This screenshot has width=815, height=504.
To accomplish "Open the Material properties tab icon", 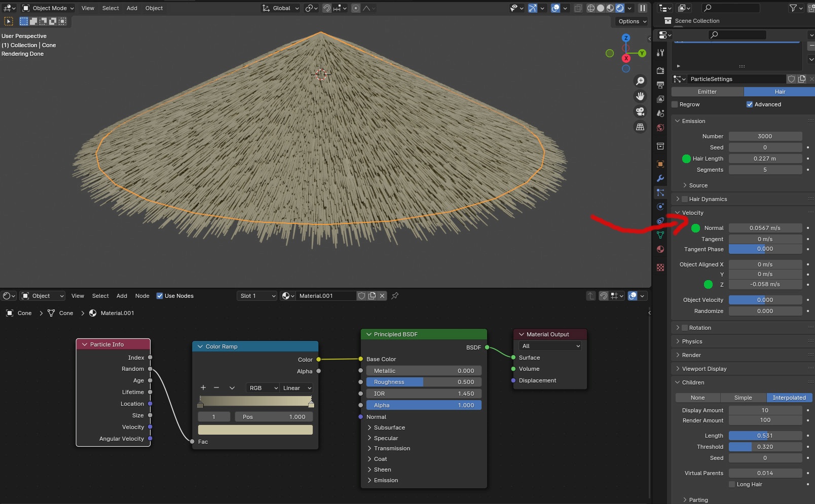I will click(660, 249).
